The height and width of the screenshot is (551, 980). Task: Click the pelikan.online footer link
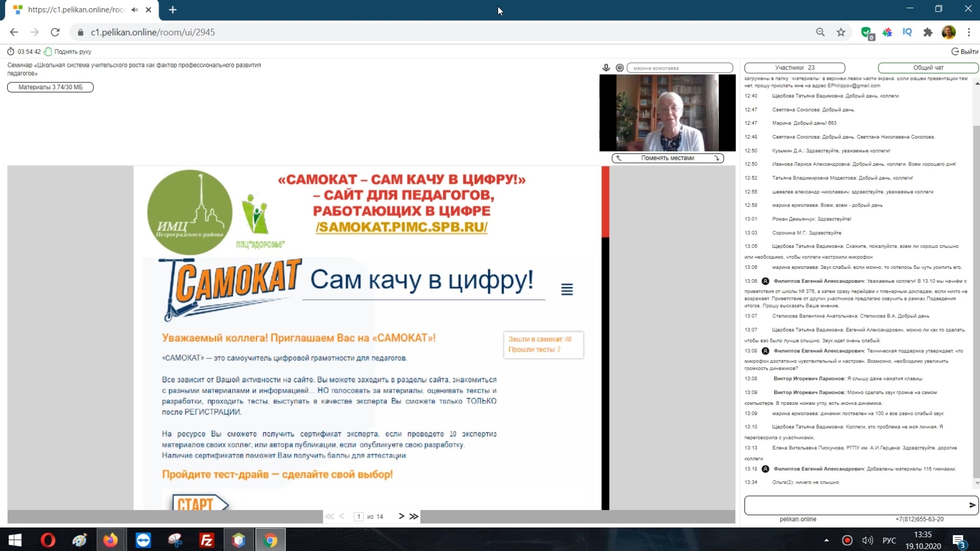point(798,519)
